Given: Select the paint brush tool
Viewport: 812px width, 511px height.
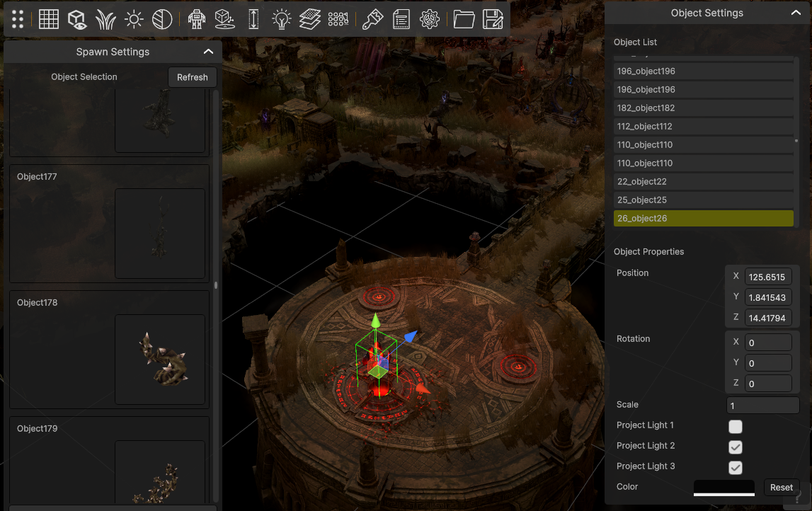Looking at the screenshot, I should pos(372,20).
